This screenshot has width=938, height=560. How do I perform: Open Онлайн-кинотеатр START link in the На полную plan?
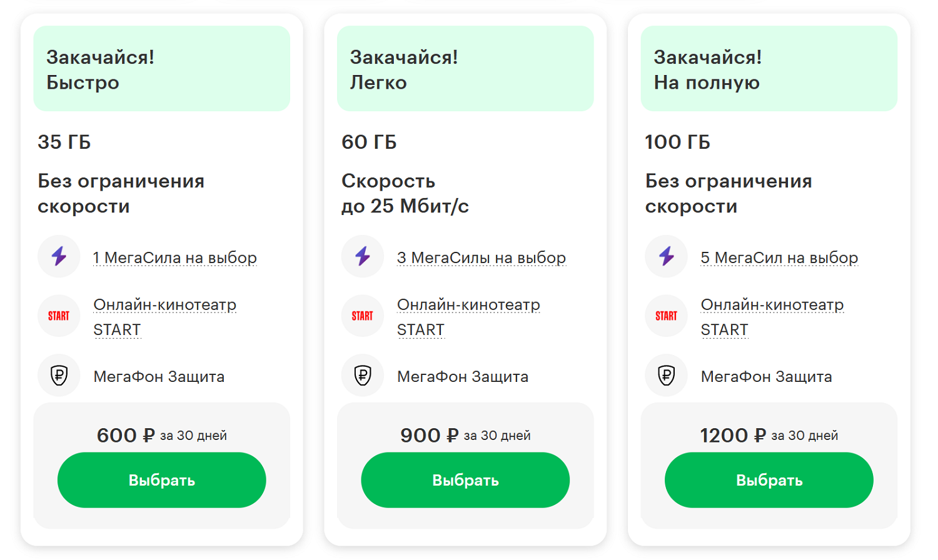coord(772,305)
